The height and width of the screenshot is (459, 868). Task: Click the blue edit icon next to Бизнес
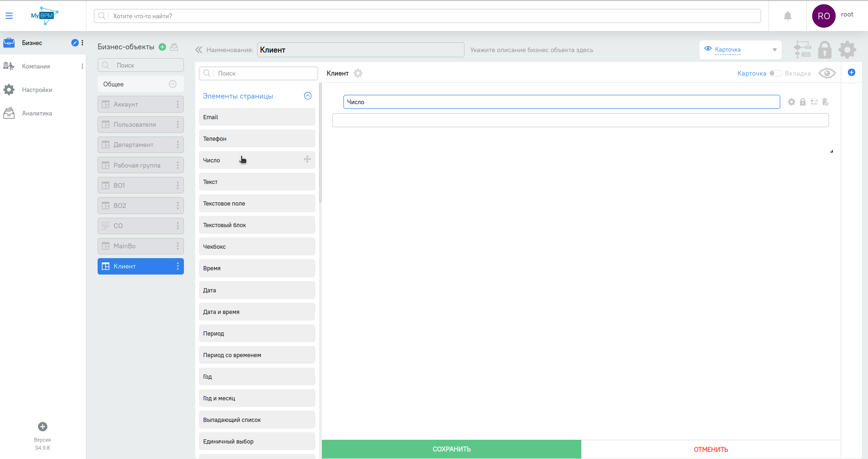tap(75, 43)
